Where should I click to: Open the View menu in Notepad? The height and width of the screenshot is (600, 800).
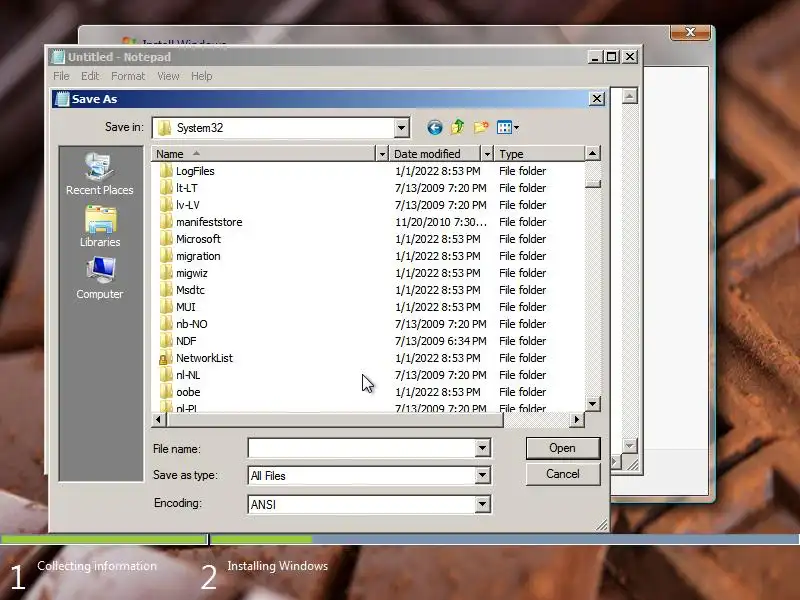168,76
